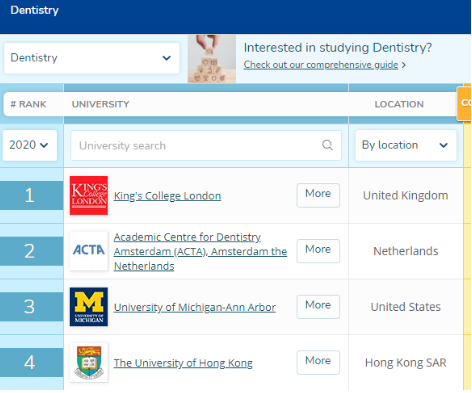Expand the By location filter

click(406, 145)
